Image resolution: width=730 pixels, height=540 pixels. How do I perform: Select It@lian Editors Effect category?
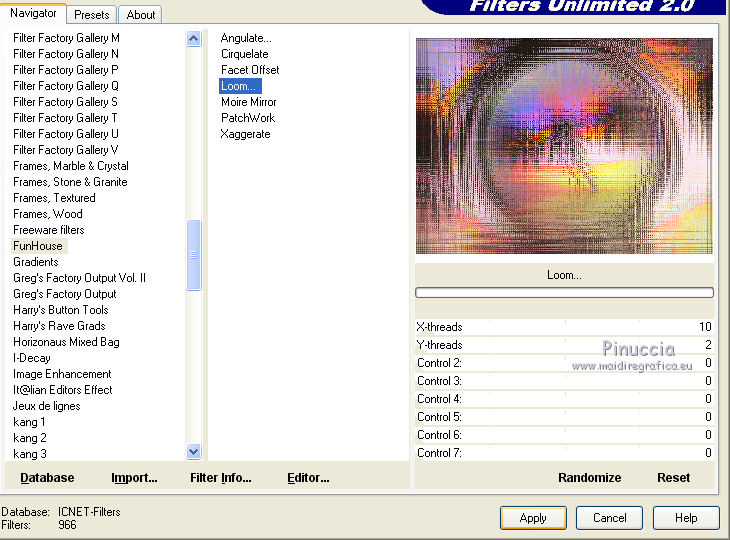(62, 390)
